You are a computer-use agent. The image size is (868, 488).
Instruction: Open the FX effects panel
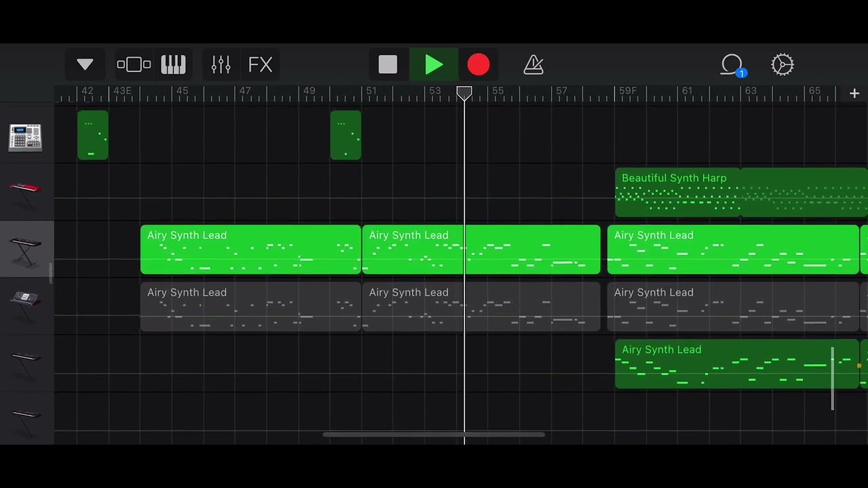pyautogui.click(x=260, y=65)
